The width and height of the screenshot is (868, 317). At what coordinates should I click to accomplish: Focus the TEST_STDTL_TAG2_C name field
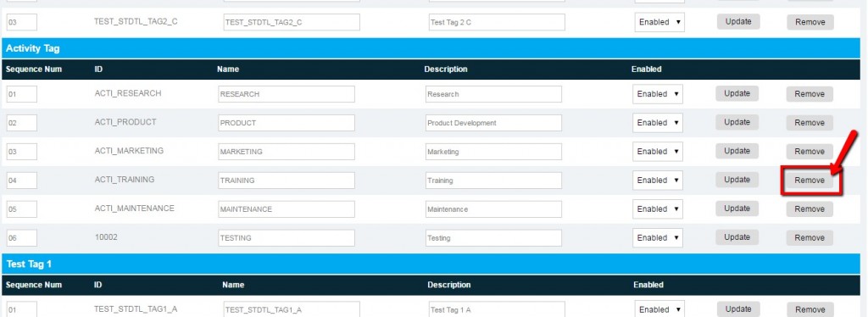point(292,22)
